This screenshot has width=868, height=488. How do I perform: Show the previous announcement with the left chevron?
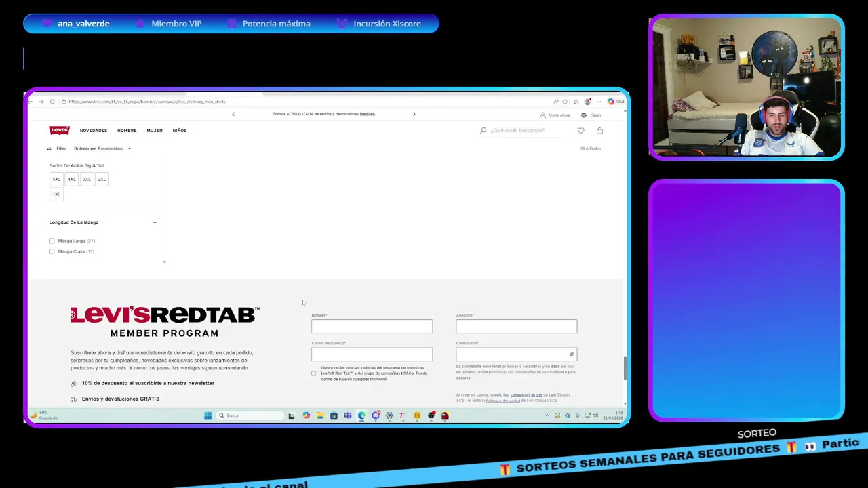click(x=233, y=114)
